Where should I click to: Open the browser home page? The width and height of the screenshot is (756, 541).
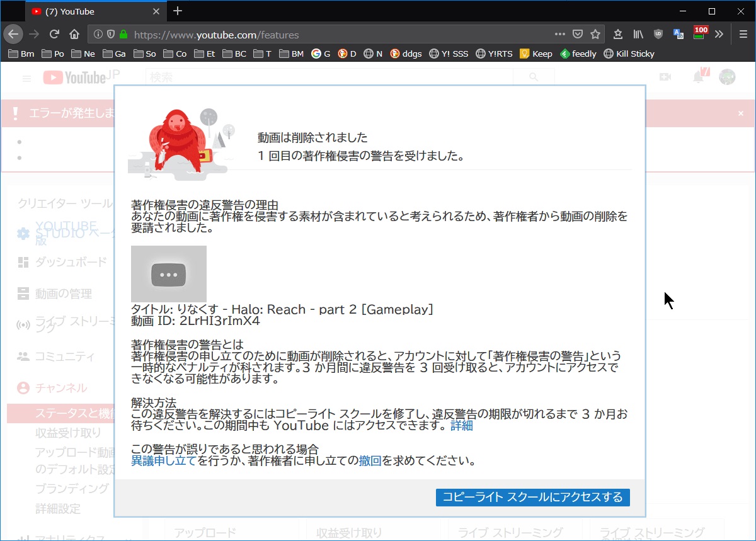click(x=74, y=35)
